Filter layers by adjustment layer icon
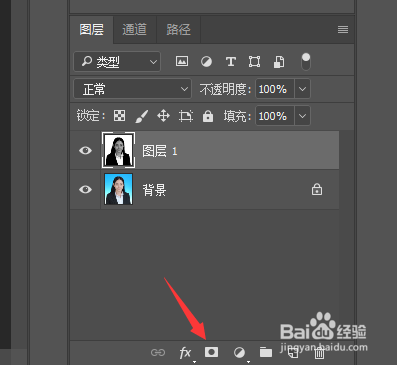This screenshot has width=397, height=365. click(206, 62)
